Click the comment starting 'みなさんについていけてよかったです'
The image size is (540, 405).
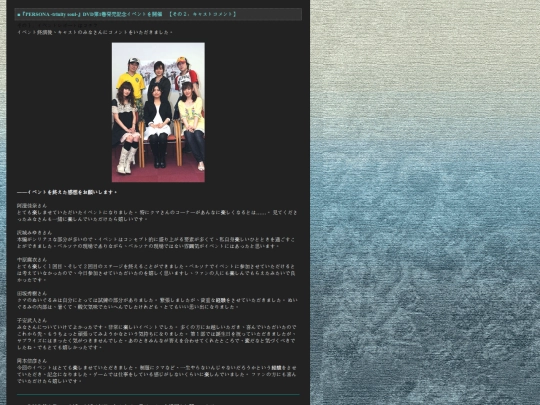pos(156,337)
